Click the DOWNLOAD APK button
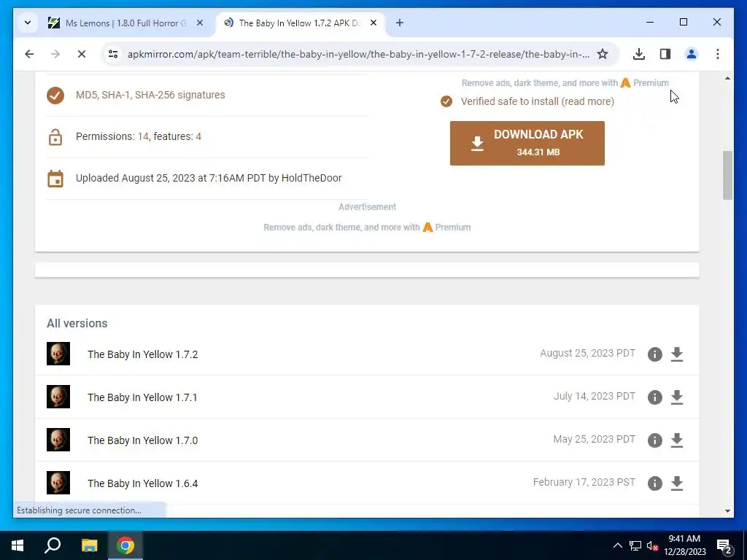Screen dimensions: 747x560 (527, 143)
